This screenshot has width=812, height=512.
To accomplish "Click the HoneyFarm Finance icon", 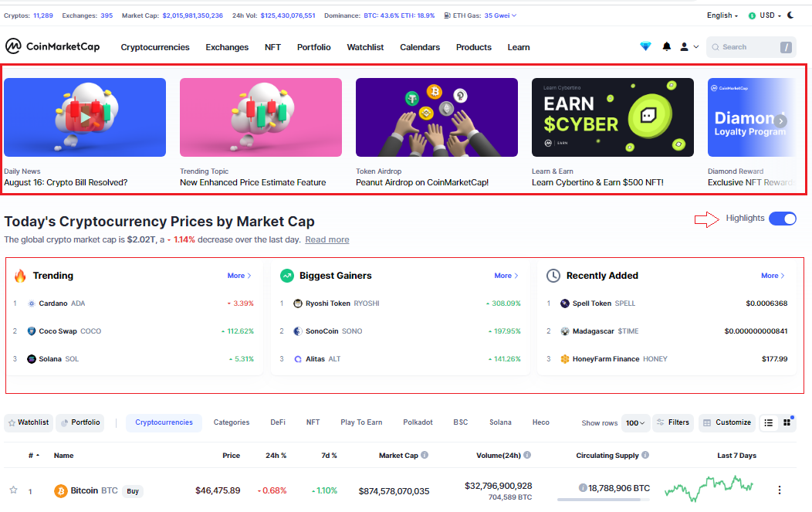I will (565, 359).
